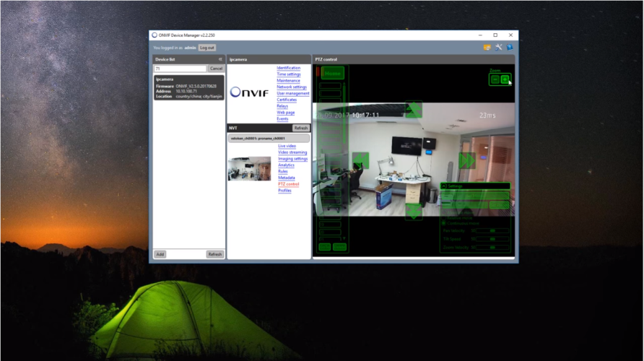The width and height of the screenshot is (644, 361).
Task: Open the blue help book icon
Action: [x=509, y=48]
